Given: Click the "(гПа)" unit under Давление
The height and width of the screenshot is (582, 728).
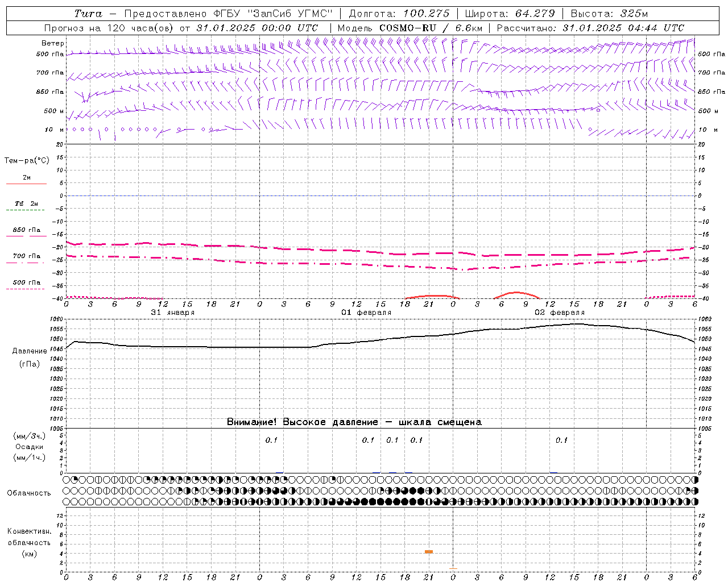Looking at the screenshot, I should [30, 364].
